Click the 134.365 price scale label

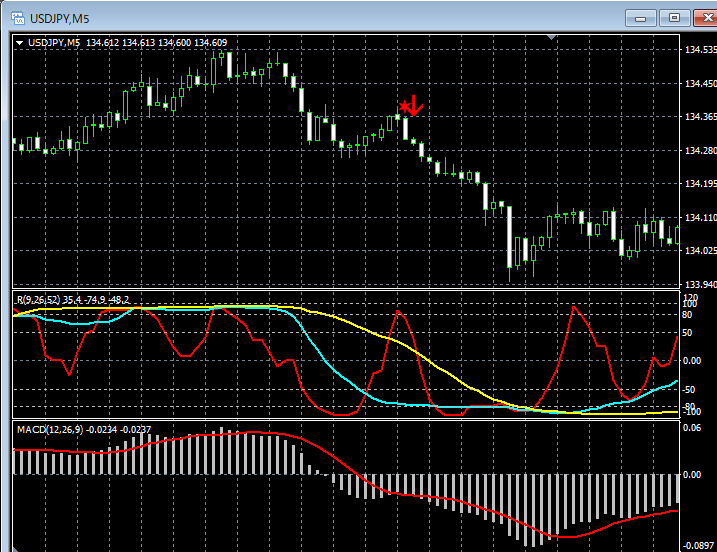click(701, 117)
